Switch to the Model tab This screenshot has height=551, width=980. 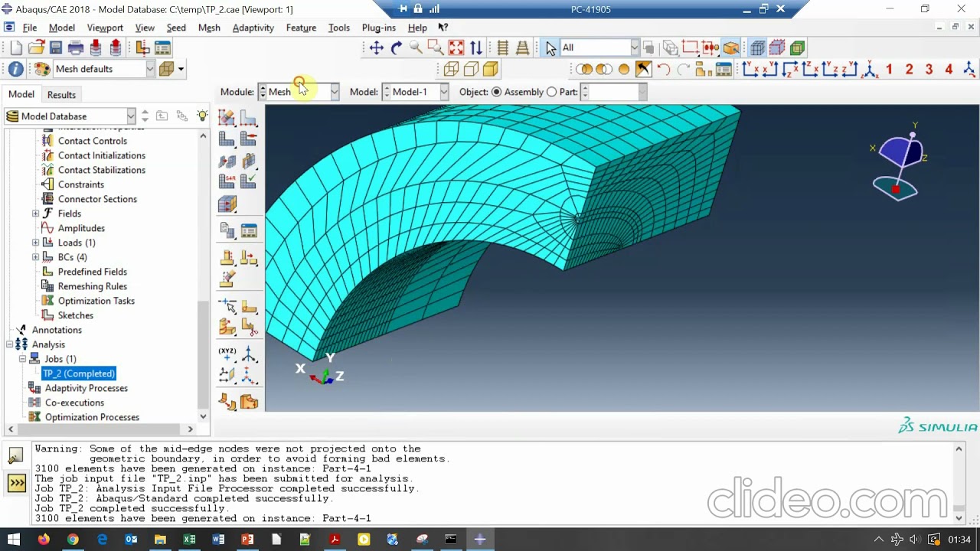coord(21,94)
